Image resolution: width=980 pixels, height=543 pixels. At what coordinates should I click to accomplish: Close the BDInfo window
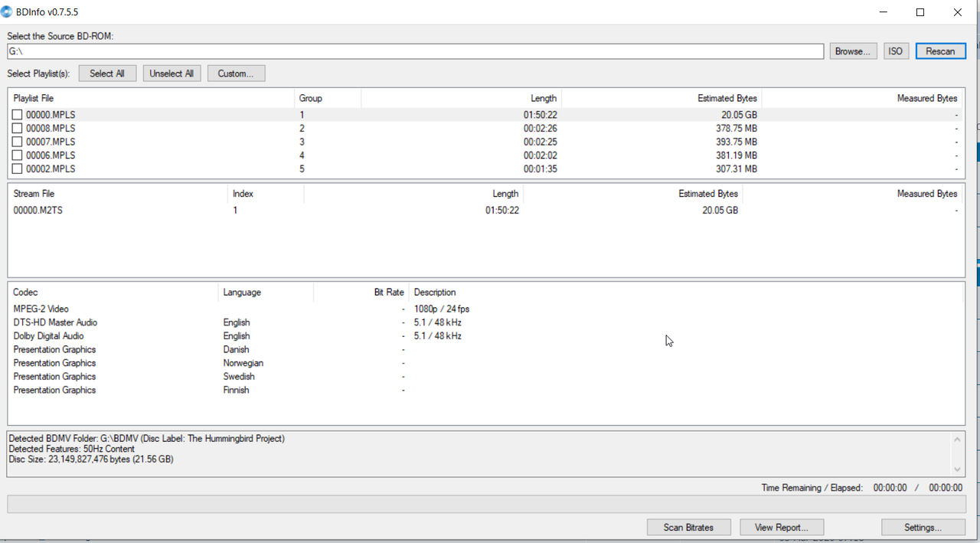[x=958, y=12]
